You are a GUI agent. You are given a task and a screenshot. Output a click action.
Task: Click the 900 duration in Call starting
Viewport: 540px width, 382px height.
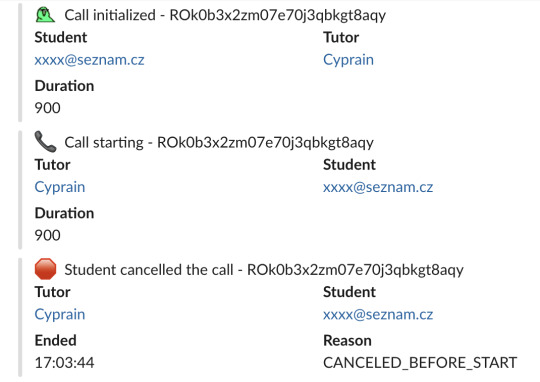(48, 235)
